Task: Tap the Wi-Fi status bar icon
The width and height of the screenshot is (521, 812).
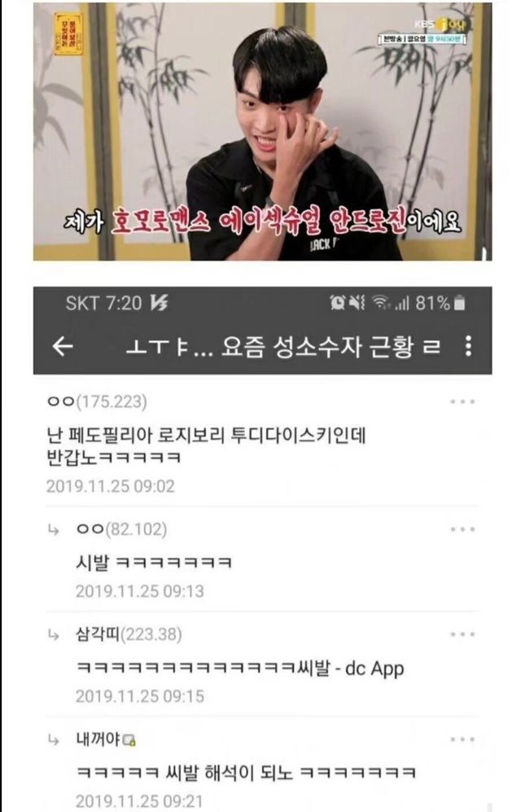Action: [382, 302]
